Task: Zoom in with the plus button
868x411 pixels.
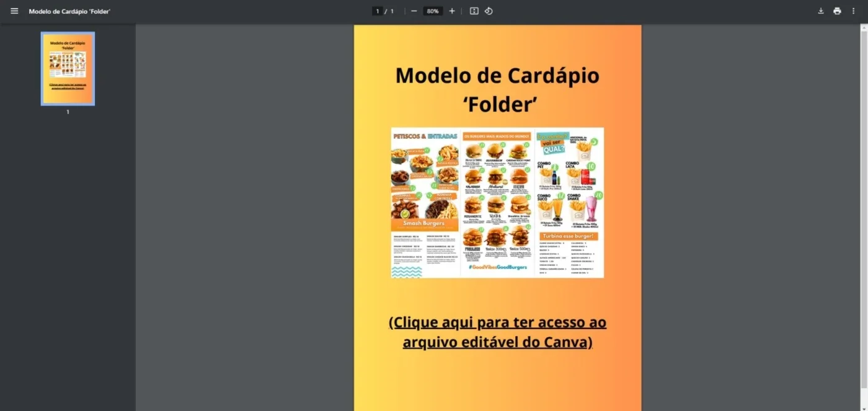Action: pyautogui.click(x=452, y=11)
